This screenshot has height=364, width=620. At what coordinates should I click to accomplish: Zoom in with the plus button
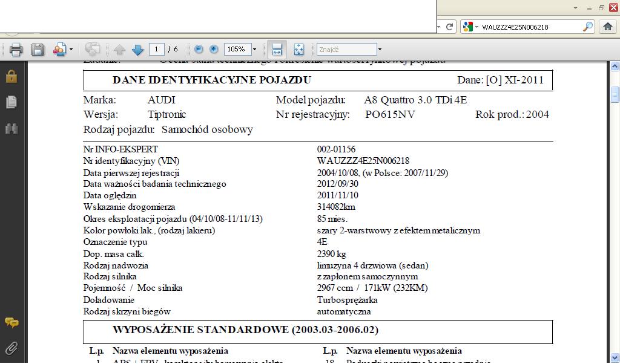(x=214, y=50)
